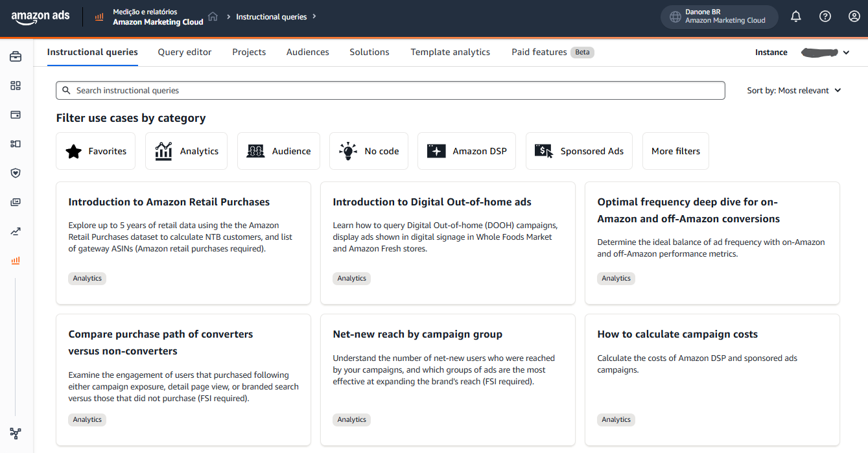The image size is (868, 453).
Task: Filter by the Amazon DSP category
Action: click(467, 151)
